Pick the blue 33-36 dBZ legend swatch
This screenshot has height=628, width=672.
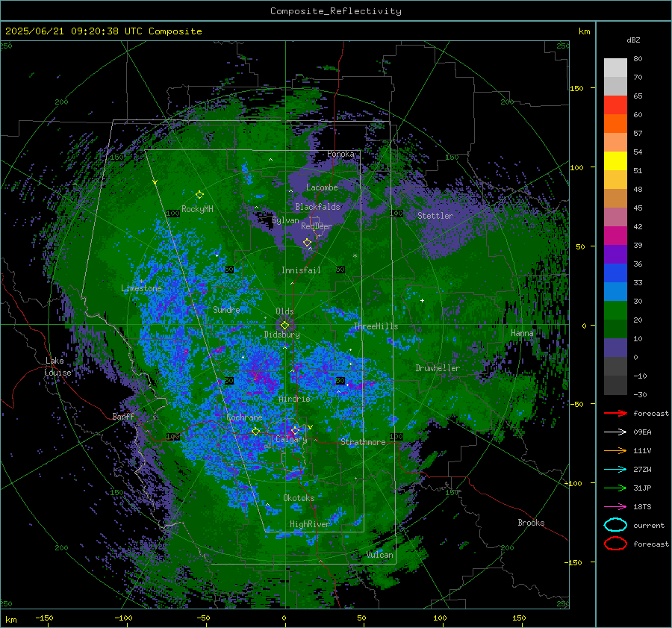coord(615,273)
